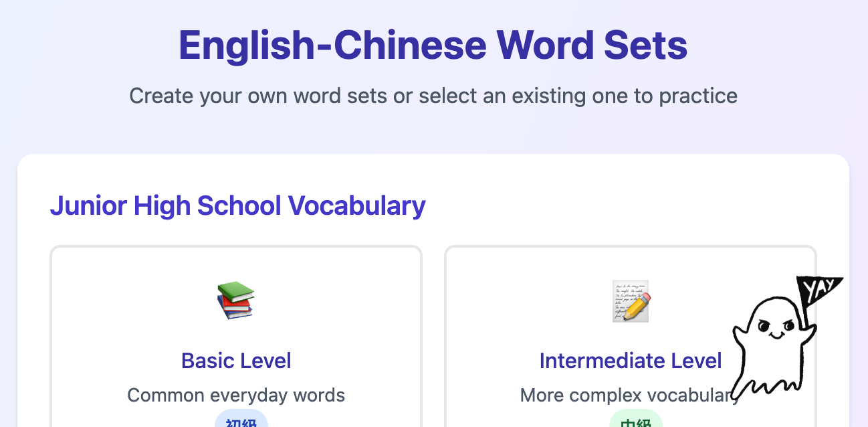Click the "Common everyday words" description
The width and height of the screenshot is (868, 427).
pos(236,395)
